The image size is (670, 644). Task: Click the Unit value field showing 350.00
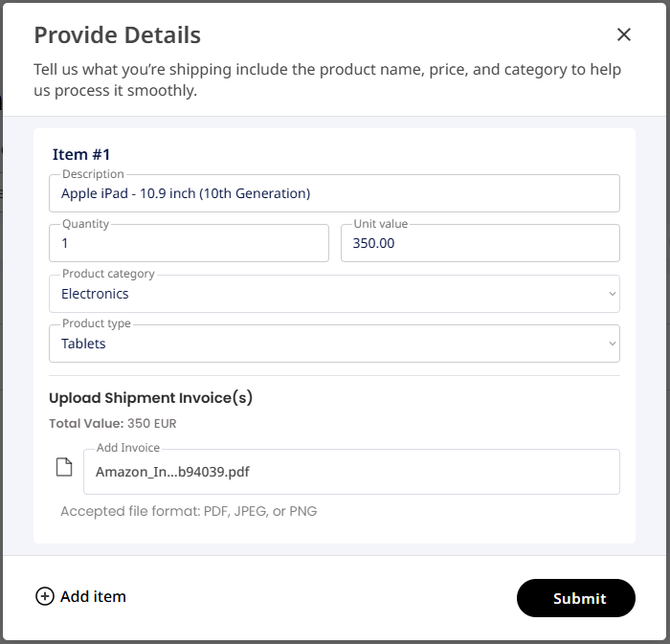pos(480,243)
